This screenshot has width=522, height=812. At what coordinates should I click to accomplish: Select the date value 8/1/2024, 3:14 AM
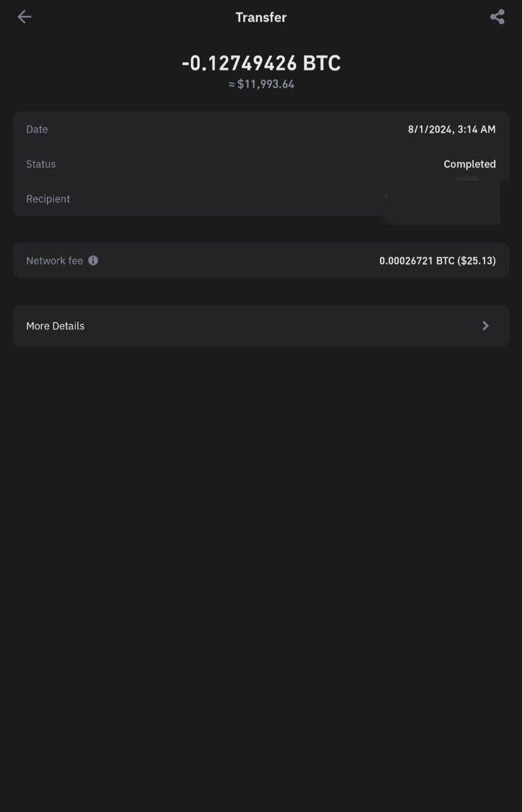pos(452,129)
